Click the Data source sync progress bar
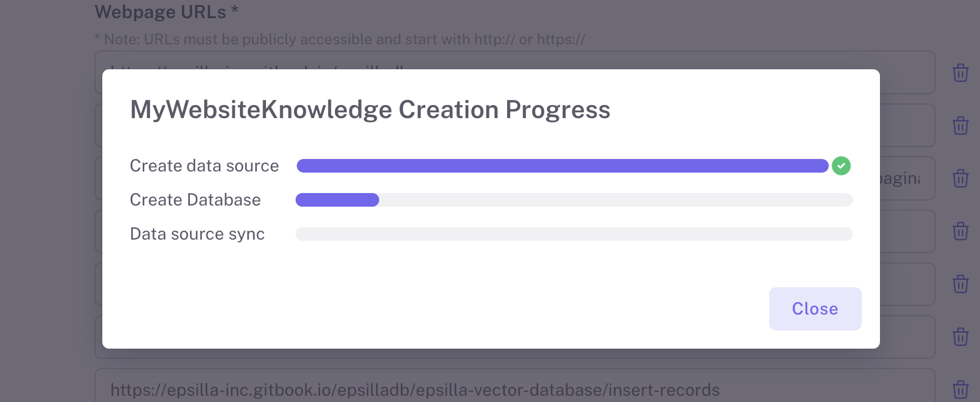 [574, 234]
